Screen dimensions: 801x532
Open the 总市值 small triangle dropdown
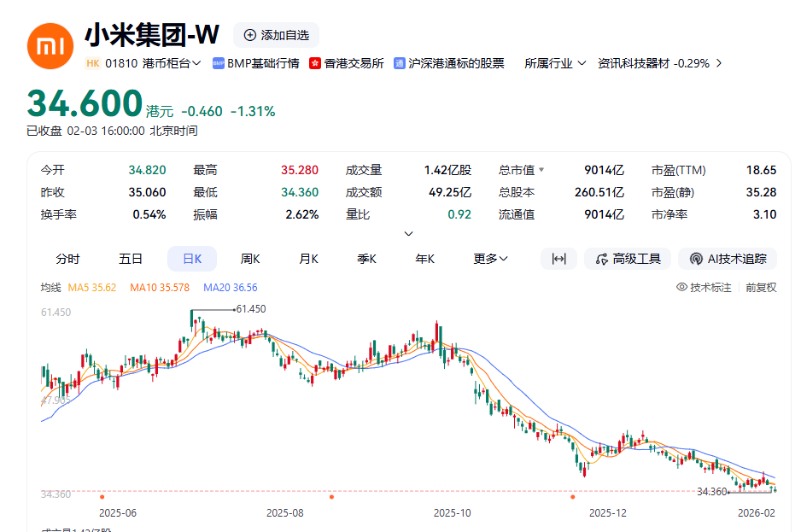pos(541,170)
